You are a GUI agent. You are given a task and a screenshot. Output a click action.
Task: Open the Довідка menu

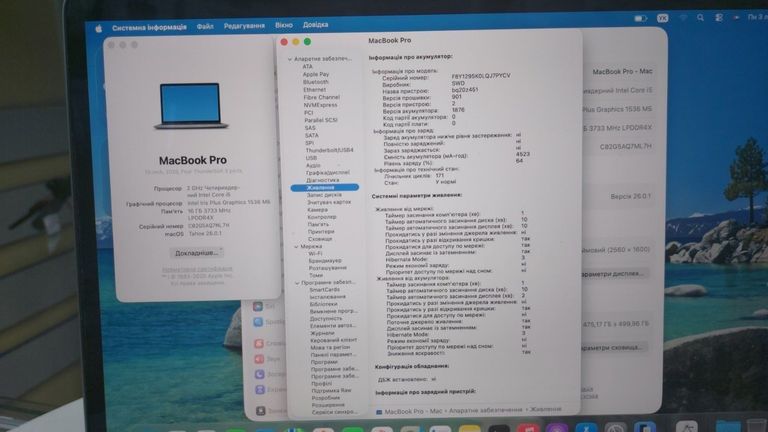point(315,24)
